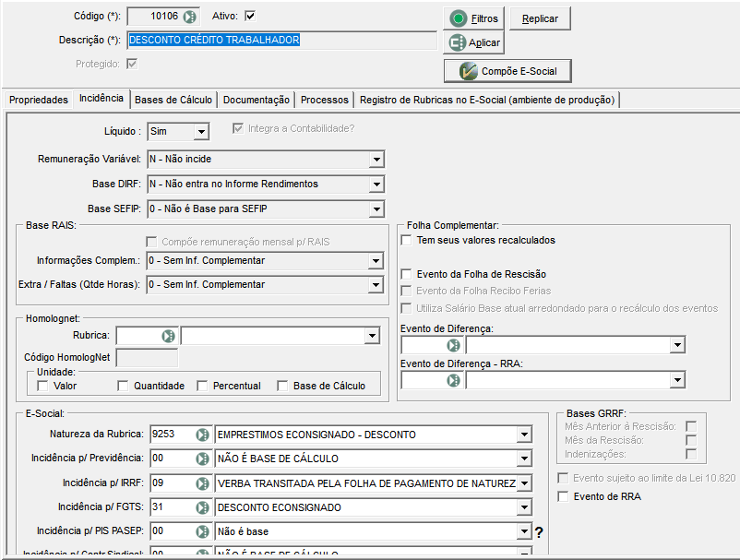This screenshot has height=560, width=740.
Task: Click the Homolognet Rubrica lookup icon
Action: point(169,336)
